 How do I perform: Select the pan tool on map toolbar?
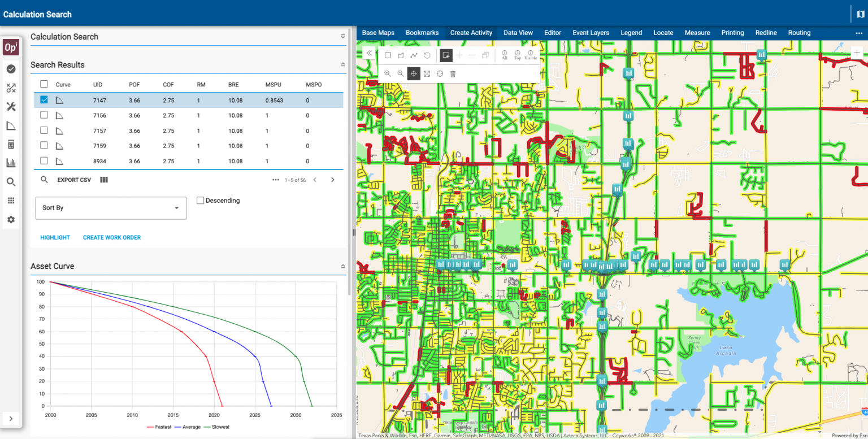coord(414,73)
